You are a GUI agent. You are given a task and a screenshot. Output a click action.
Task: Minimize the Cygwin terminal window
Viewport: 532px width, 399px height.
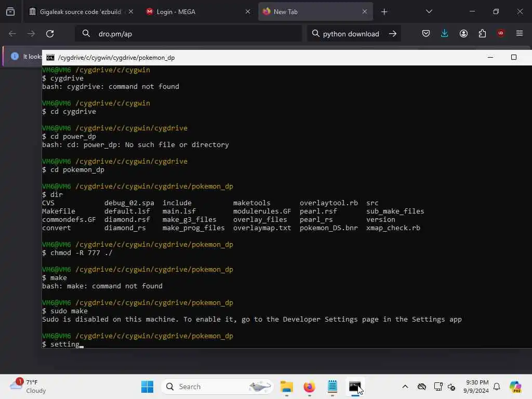pyautogui.click(x=490, y=57)
